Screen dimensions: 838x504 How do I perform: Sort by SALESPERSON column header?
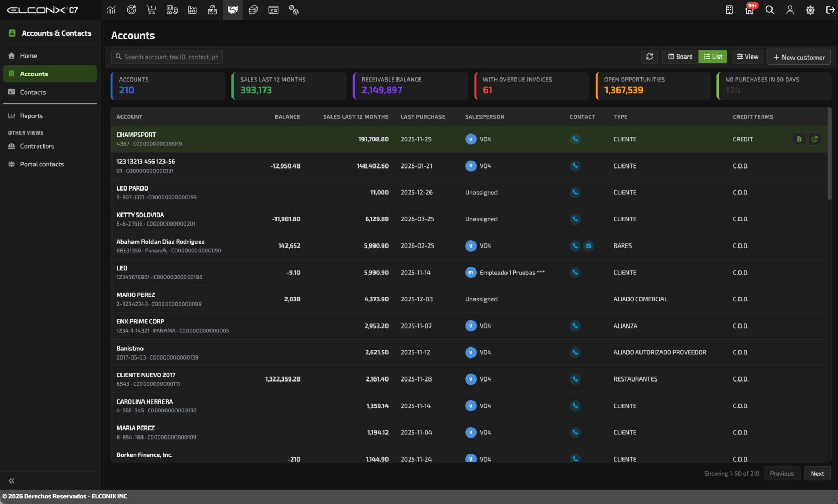(484, 117)
